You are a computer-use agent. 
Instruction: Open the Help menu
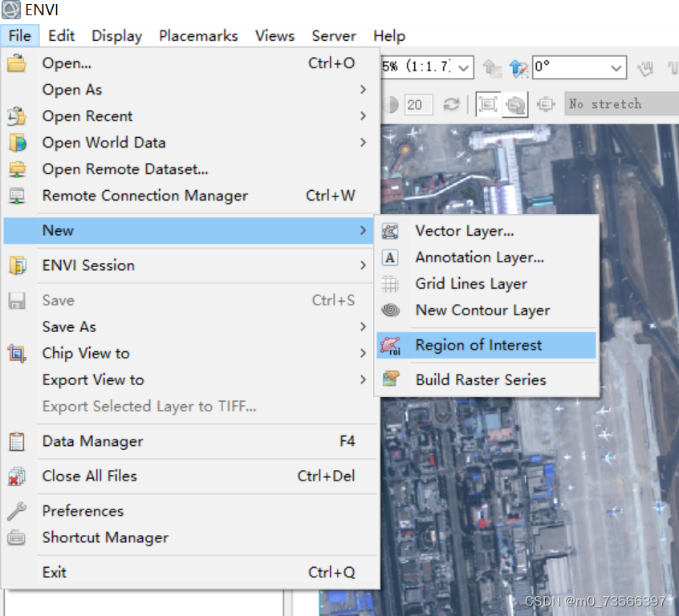click(x=389, y=35)
